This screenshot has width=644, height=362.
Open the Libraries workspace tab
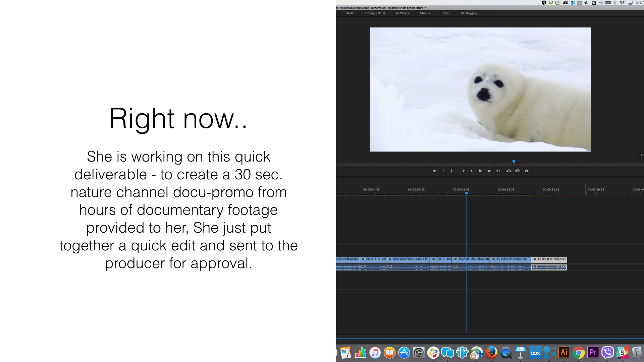(425, 13)
